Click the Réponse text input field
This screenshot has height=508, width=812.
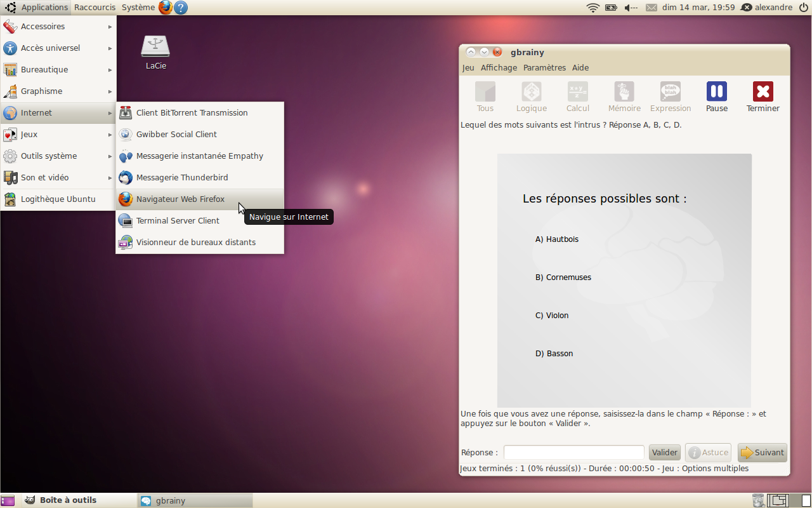pos(573,453)
